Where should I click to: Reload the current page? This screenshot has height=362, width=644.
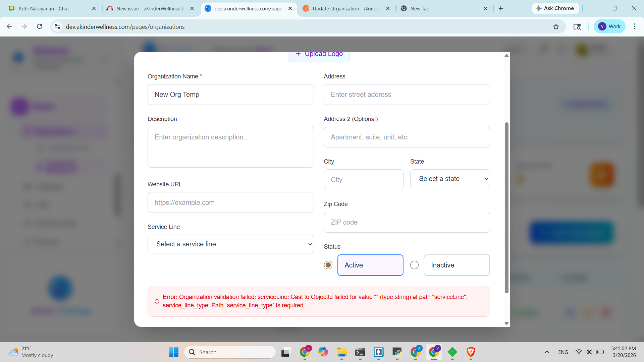(x=39, y=26)
